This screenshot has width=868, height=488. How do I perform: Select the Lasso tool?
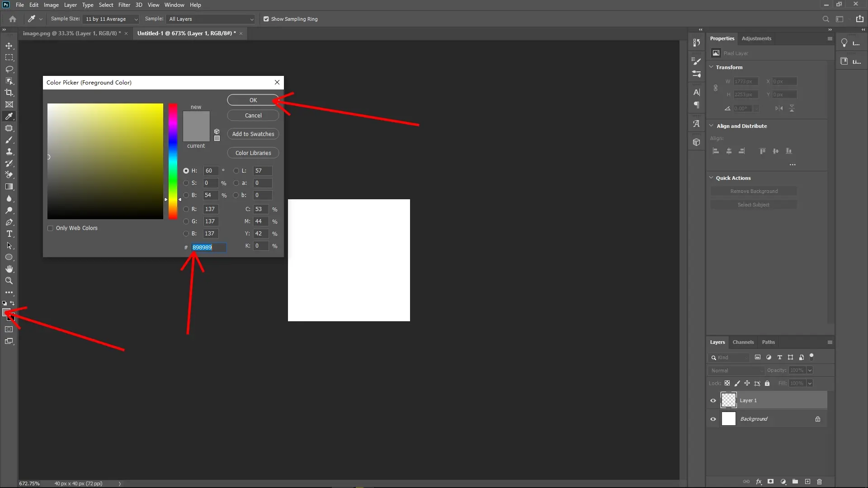click(x=9, y=70)
